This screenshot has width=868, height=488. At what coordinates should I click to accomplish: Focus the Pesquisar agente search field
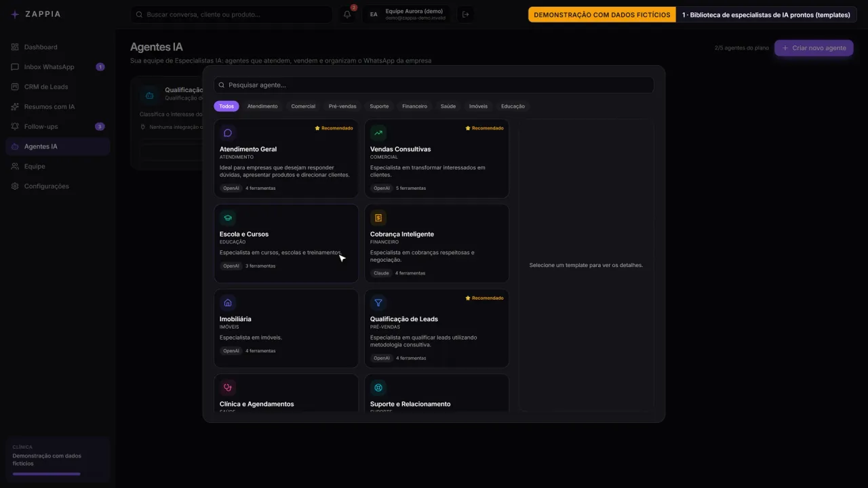[434, 85]
